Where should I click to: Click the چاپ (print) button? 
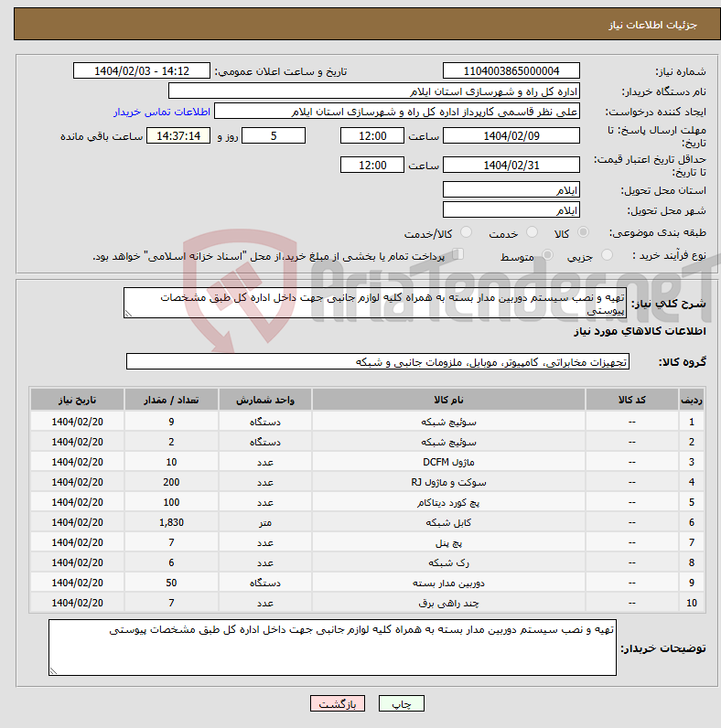point(401,703)
